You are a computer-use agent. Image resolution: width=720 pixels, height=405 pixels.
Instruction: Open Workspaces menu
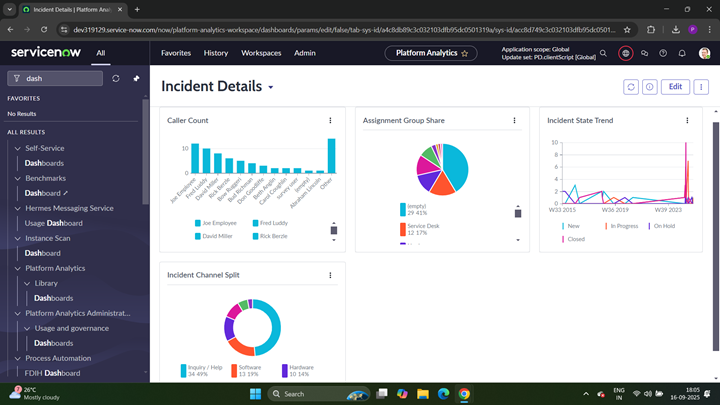(x=261, y=53)
